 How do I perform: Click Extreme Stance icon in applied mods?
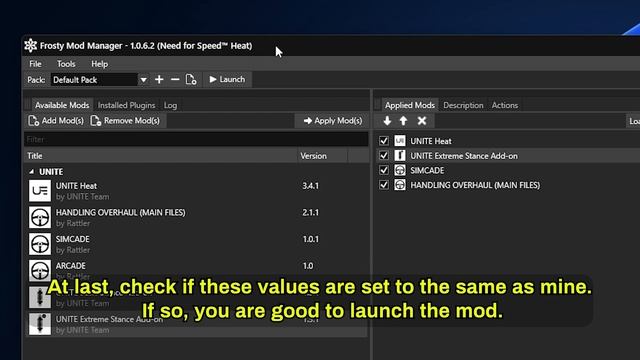pyautogui.click(x=400, y=156)
